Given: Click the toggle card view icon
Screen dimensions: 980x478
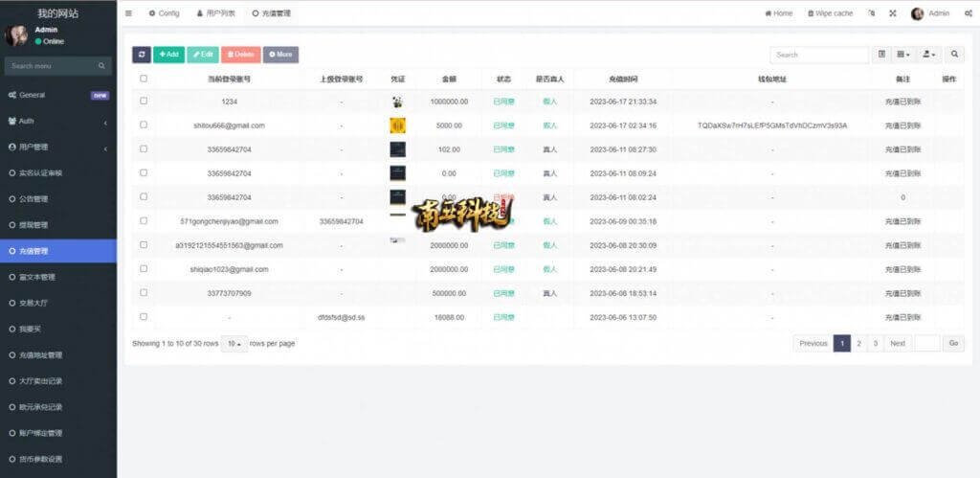Looking at the screenshot, I should tap(881, 55).
